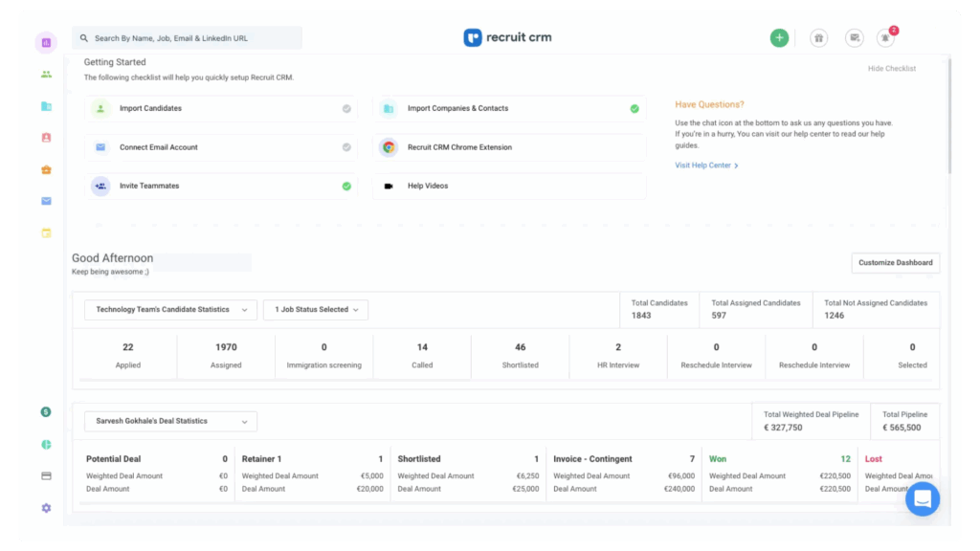Toggle the Connect Email Account checkmark
980x551 pixels.
(x=346, y=147)
